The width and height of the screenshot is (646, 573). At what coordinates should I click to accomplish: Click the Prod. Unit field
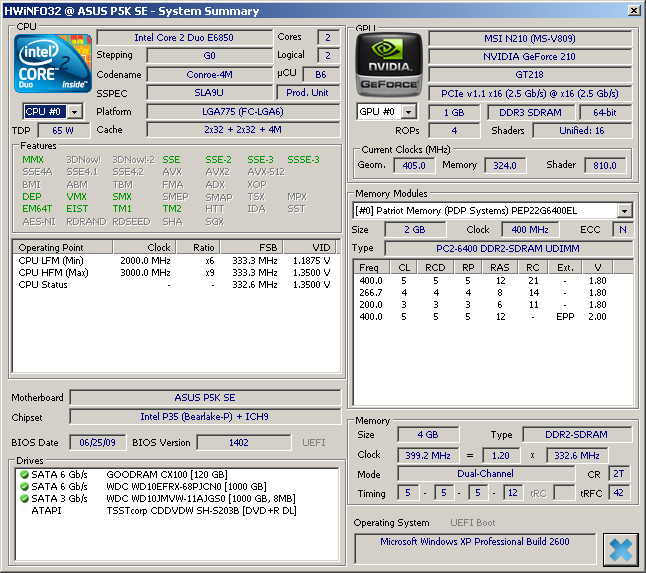pos(307,93)
